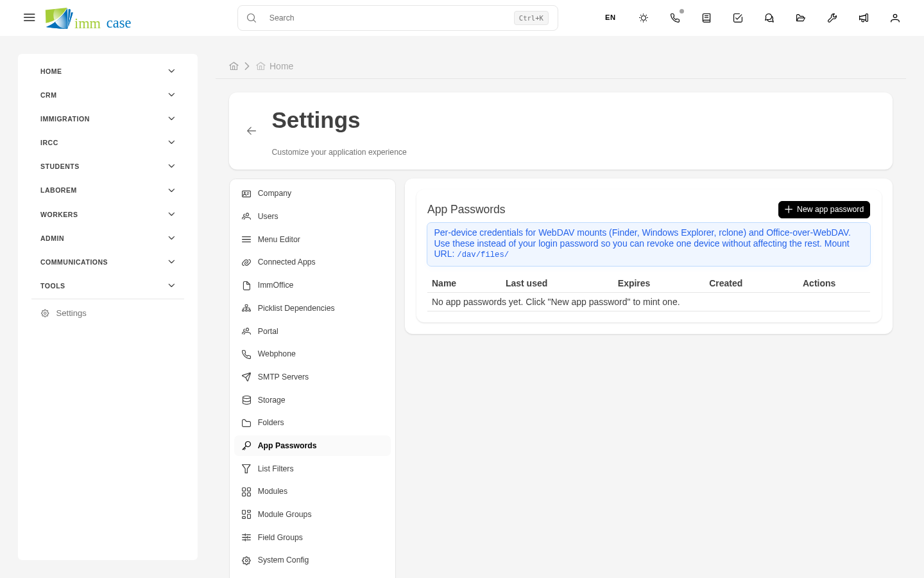This screenshot has height=578, width=924.
Task: Focus the Search input field
Action: click(x=398, y=18)
